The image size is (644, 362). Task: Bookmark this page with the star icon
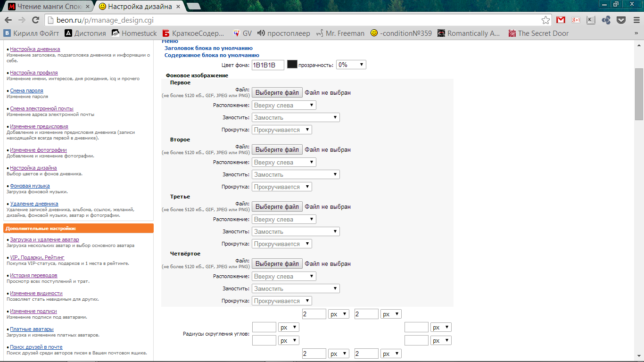(x=545, y=20)
